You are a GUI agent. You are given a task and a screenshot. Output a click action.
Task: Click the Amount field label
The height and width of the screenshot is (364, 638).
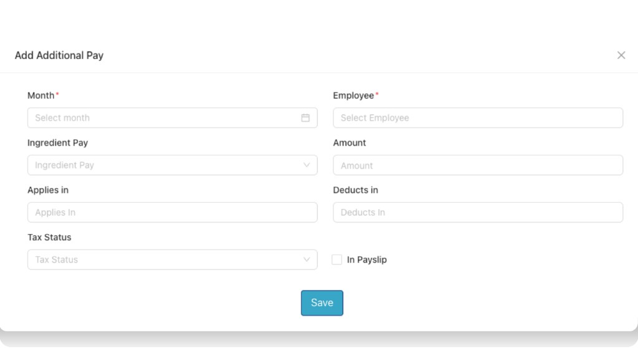tap(350, 142)
